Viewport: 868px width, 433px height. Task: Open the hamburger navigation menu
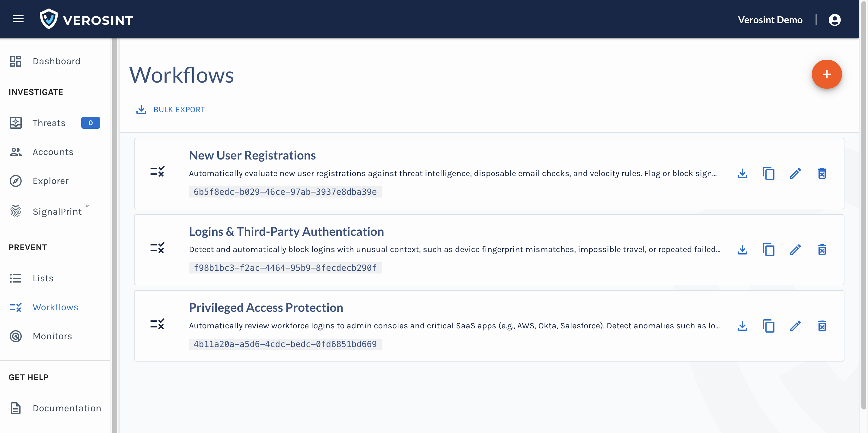[x=18, y=19]
